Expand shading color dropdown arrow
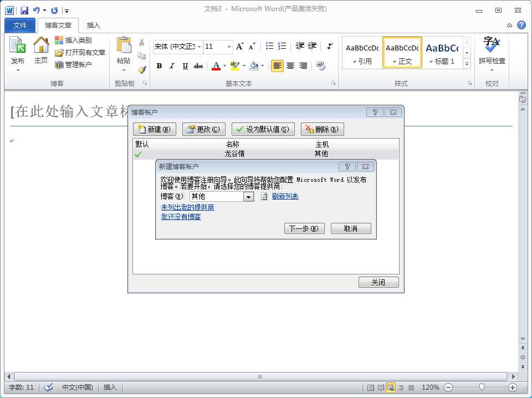532x398 pixels. (x=263, y=66)
